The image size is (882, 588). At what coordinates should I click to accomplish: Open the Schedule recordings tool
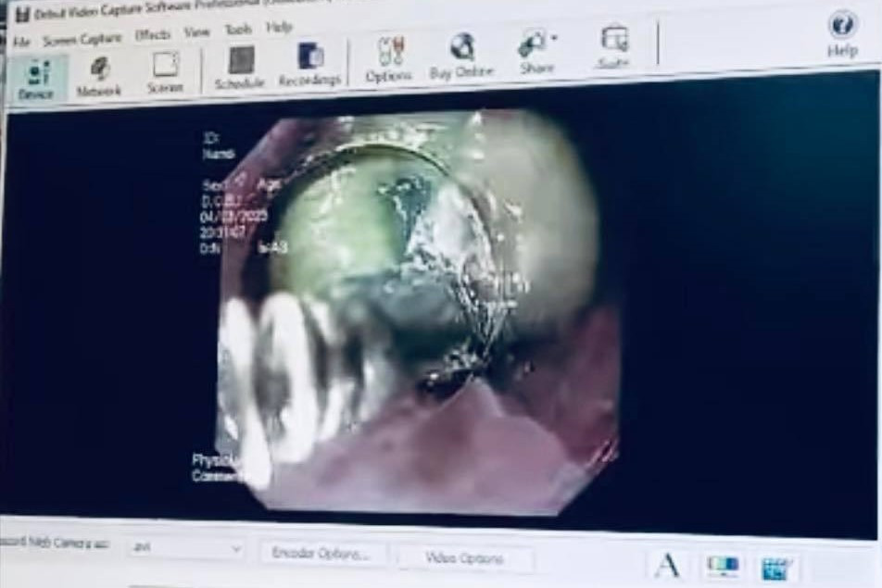click(240, 68)
